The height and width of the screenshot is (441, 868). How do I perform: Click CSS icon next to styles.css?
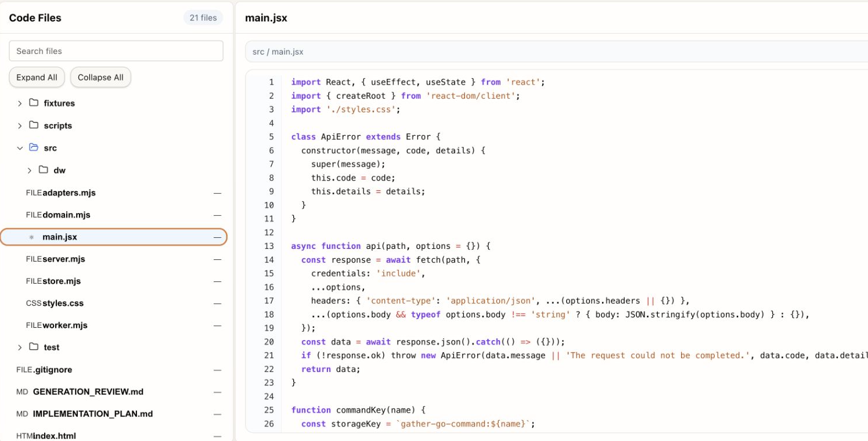pyautogui.click(x=34, y=303)
